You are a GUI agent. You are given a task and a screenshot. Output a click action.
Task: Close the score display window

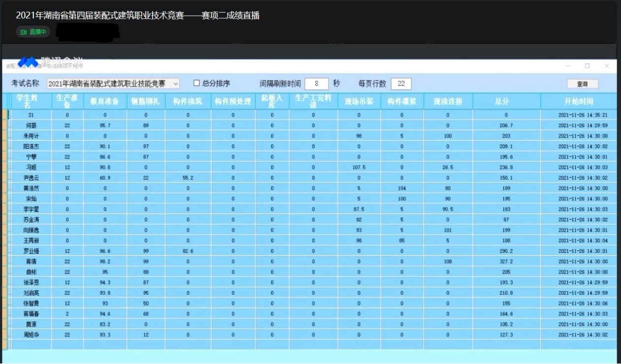[607, 66]
